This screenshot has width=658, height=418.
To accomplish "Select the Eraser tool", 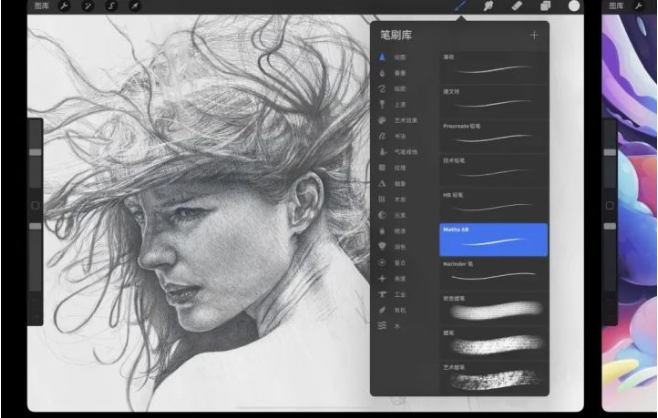I will (517, 6).
